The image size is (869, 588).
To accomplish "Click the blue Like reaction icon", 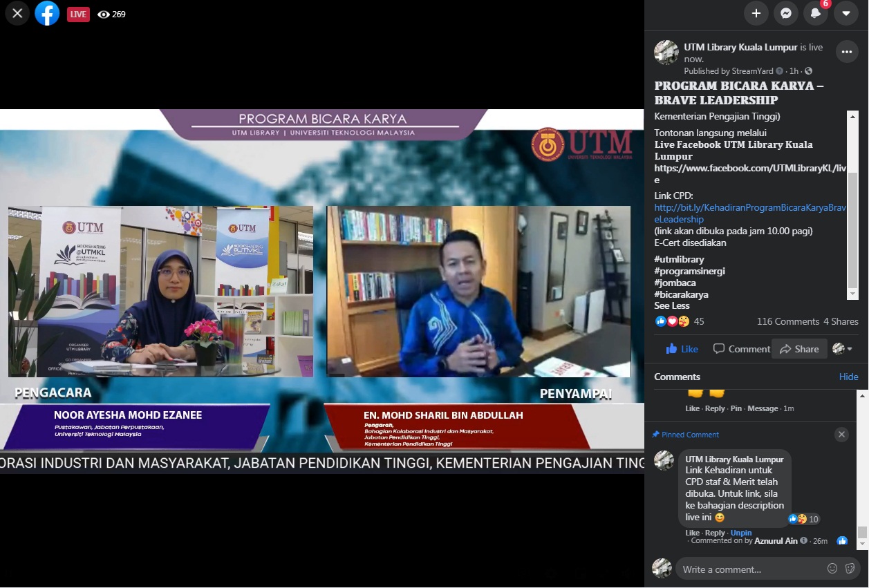I will (661, 321).
